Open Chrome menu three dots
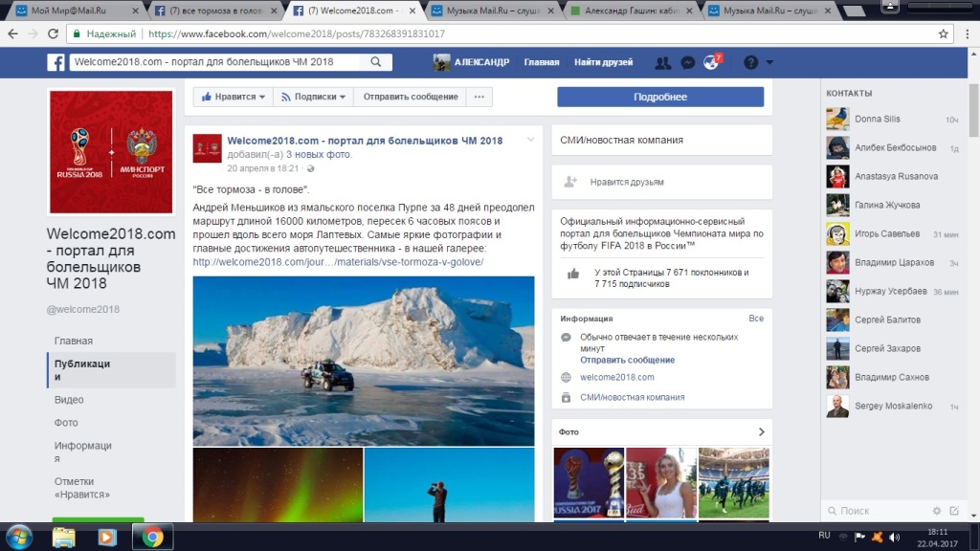 967,33
